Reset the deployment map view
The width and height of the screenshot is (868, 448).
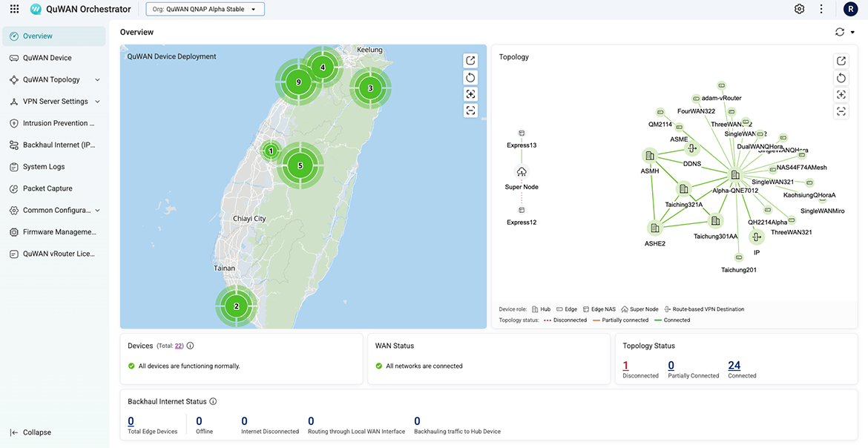click(x=470, y=77)
